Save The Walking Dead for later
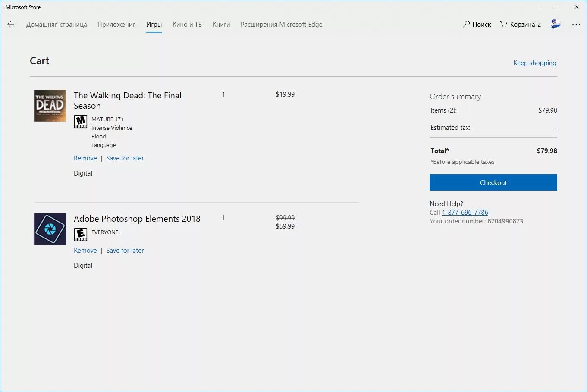This screenshot has height=392, width=587. 125,158
